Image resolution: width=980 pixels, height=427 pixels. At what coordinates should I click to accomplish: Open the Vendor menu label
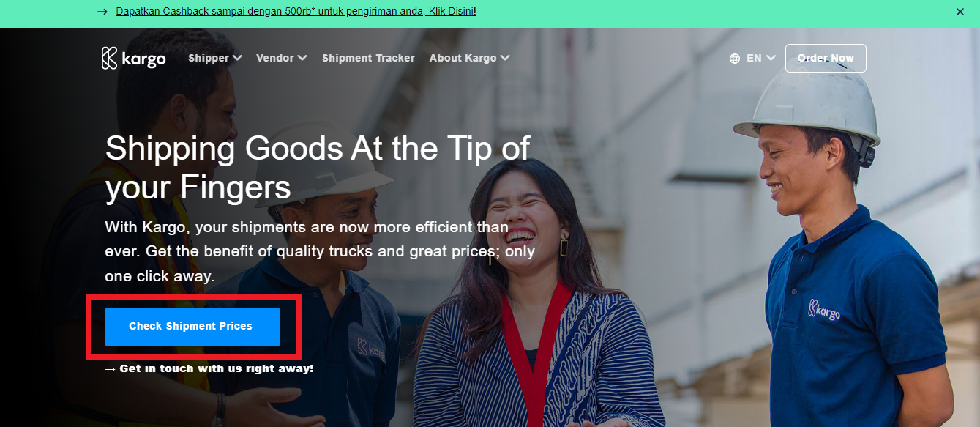point(275,58)
